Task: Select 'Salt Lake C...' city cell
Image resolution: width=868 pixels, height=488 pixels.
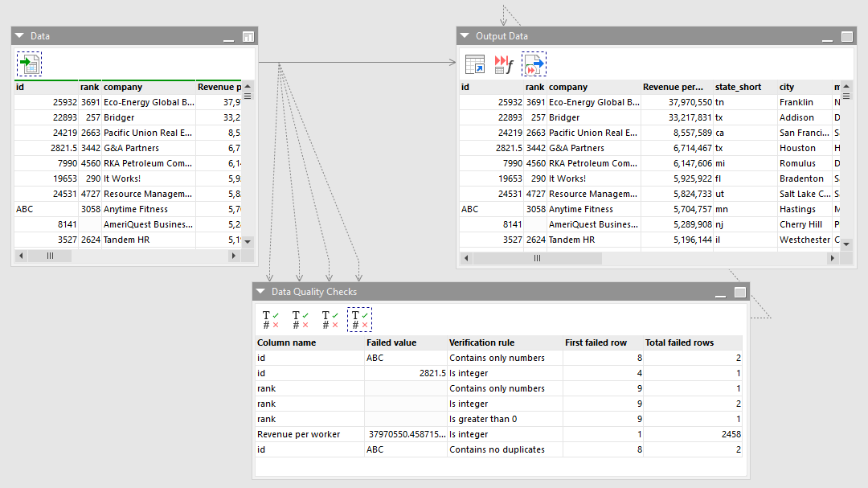Action: 805,194
